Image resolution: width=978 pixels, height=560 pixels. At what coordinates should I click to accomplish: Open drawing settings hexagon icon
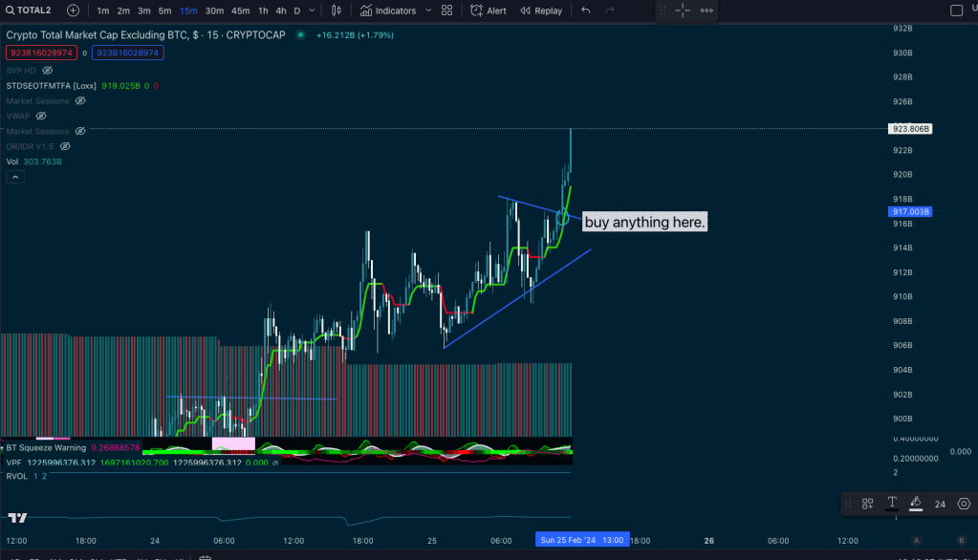pos(964,504)
